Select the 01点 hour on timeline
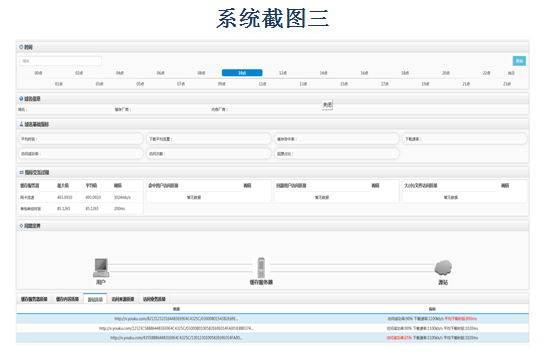544x361 pixels. [x=59, y=84]
